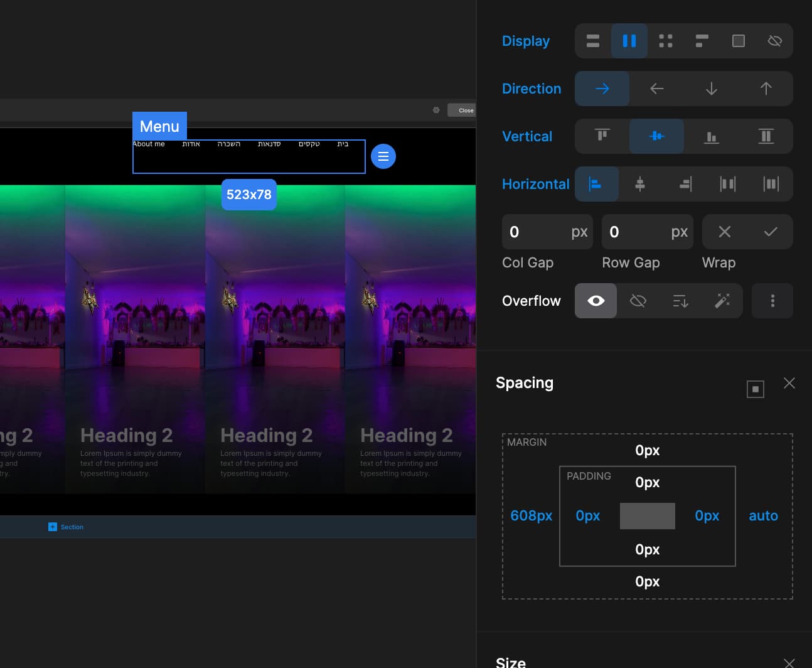The height and width of the screenshot is (668, 812).
Task: Set direction to left arrow
Action: coord(657,89)
